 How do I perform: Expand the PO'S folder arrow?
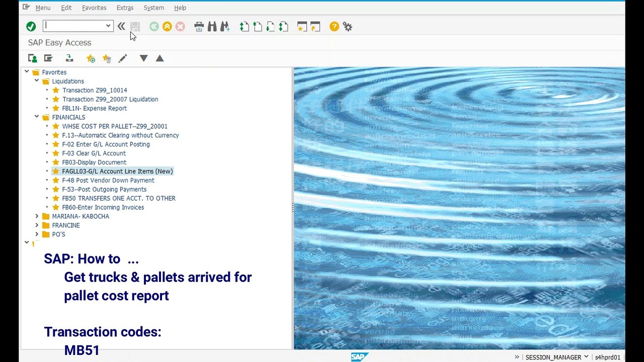[37, 234]
